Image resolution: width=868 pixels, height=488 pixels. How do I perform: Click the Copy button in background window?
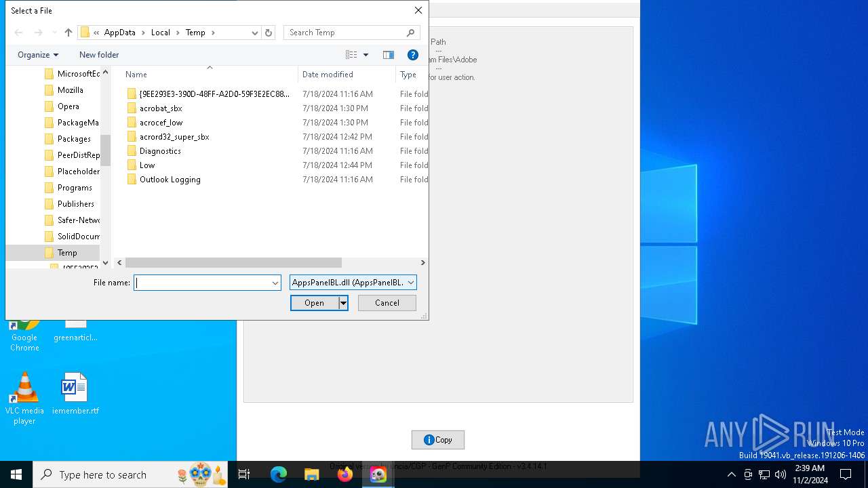[438, 440]
